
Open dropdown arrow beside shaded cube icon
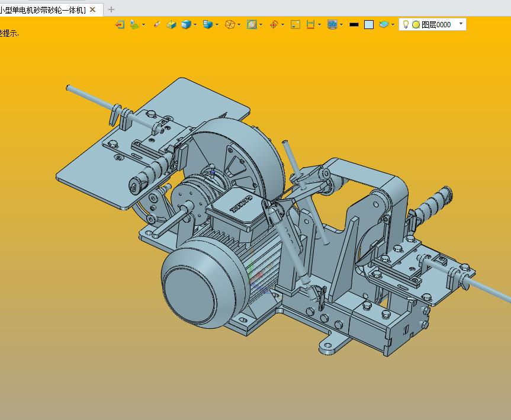click(195, 25)
